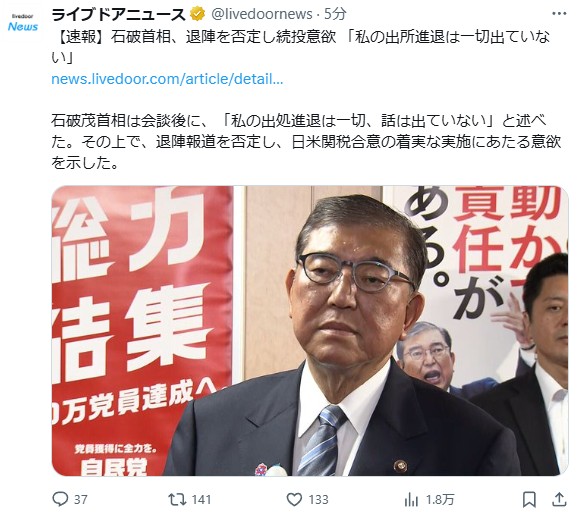Click the share upload arrow icon
The height and width of the screenshot is (512, 577).
click(559, 499)
